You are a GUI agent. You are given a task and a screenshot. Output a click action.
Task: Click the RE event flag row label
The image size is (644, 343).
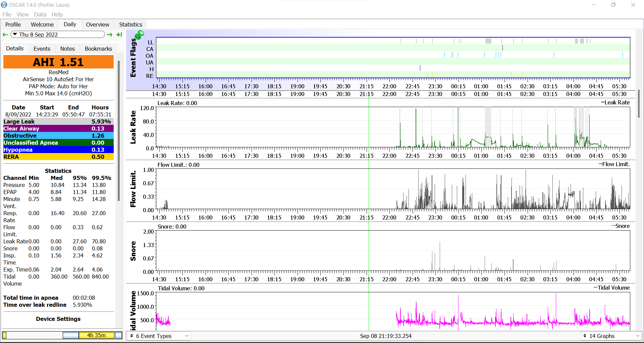pyautogui.click(x=150, y=76)
